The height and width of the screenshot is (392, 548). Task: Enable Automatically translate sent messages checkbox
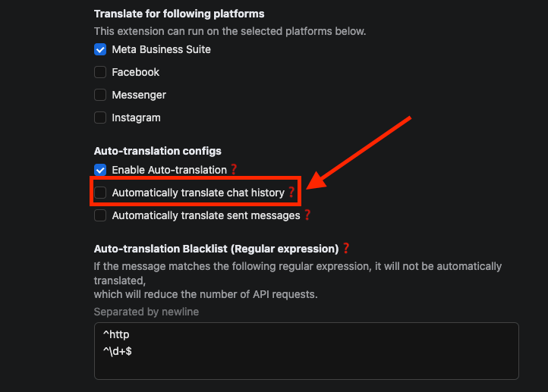click(100, 215)
